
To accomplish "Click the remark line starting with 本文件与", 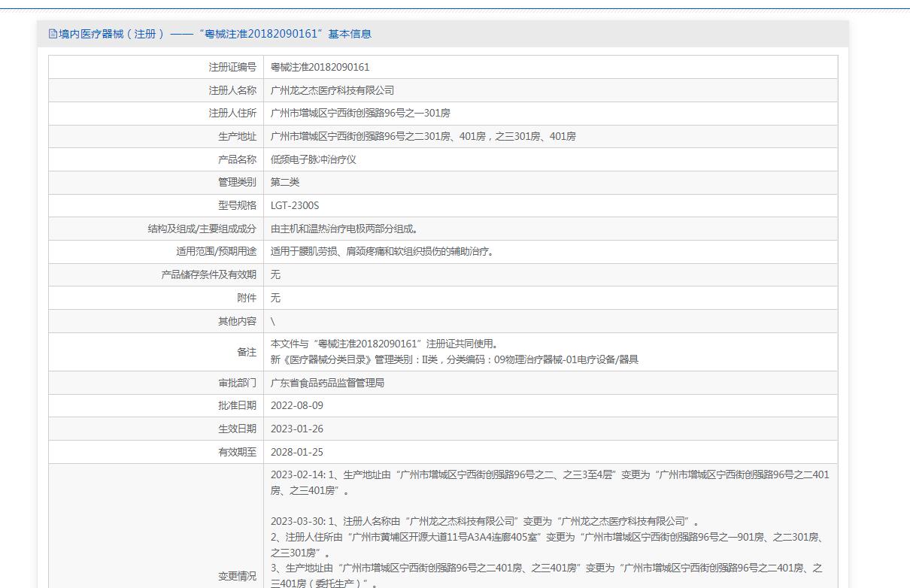I will coord(384,344).
